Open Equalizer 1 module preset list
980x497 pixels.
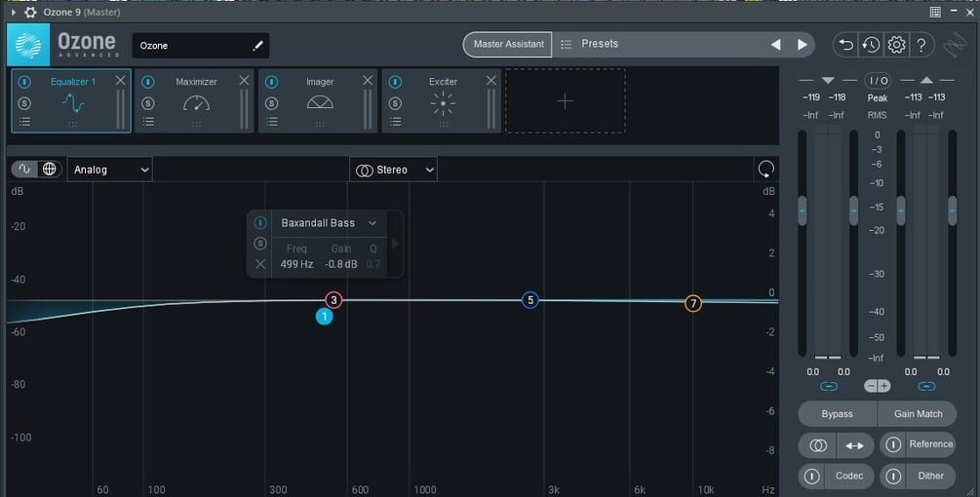[x=24, y=122]
